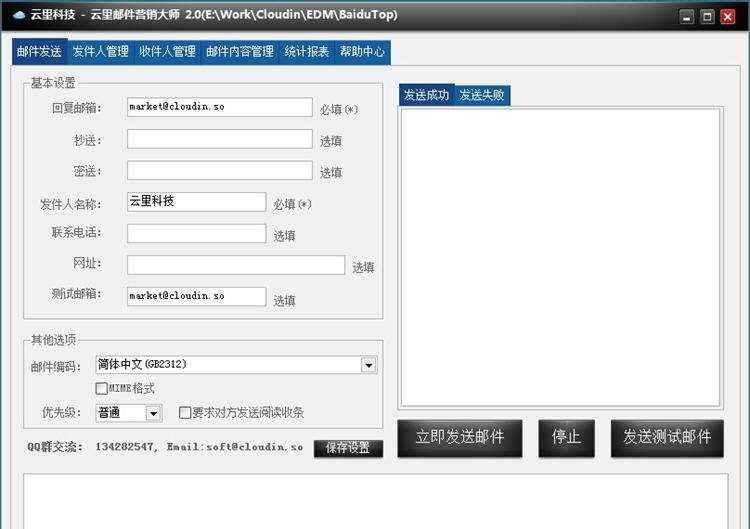The image size is (750, 529).
Task: Click the send results list area
Action: click(560, 257)
